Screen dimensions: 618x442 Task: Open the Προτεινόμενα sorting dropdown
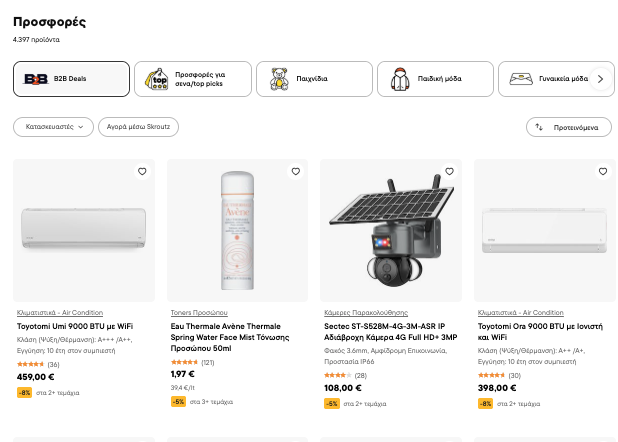click(569, 127)
